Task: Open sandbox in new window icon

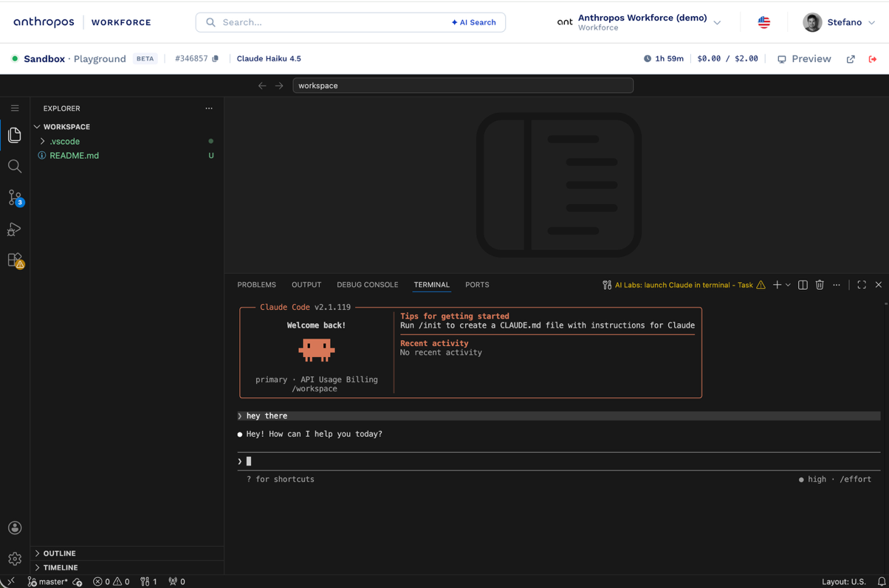Action: [851, 59]
